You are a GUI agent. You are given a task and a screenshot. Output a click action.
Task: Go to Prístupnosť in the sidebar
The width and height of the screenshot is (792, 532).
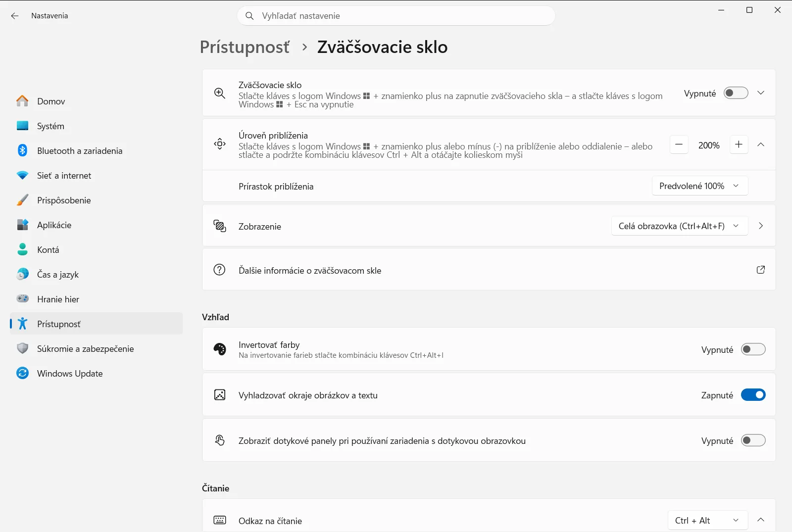(97, 324)
